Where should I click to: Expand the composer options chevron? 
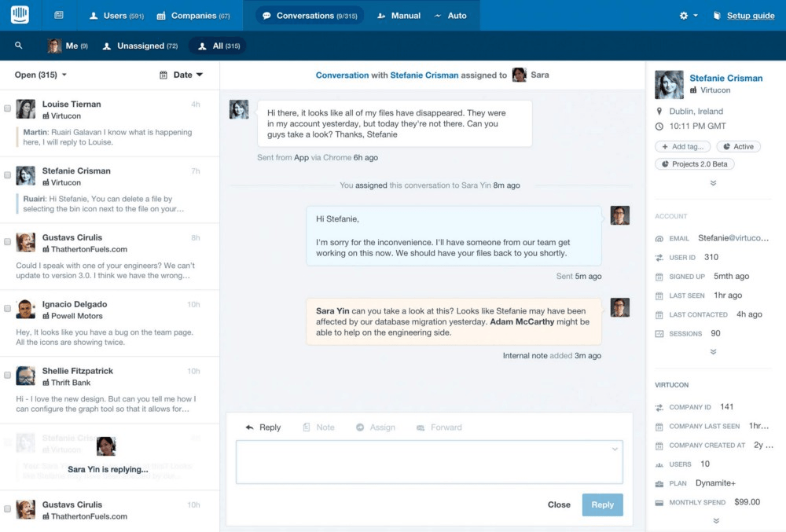[x=615, y=449]
